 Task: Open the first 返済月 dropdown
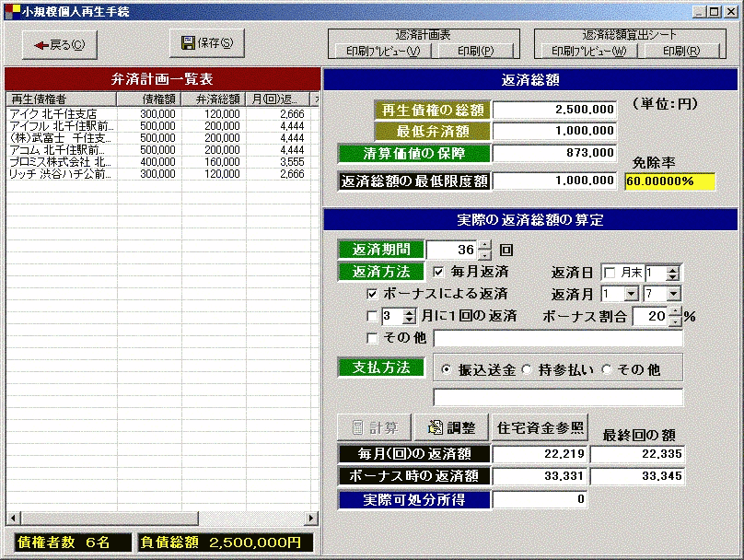(631, 294)
